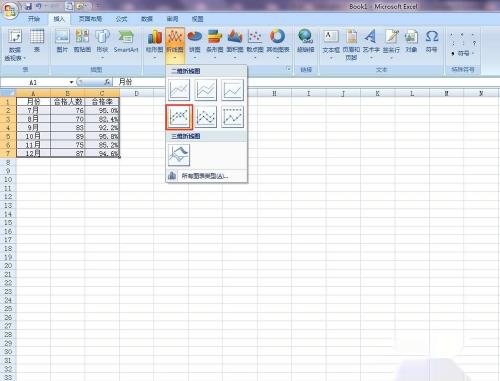This screenshot has height=381, width=500.
Task: Insert an area chart (面积图)
Action: [x=235, y=44]
